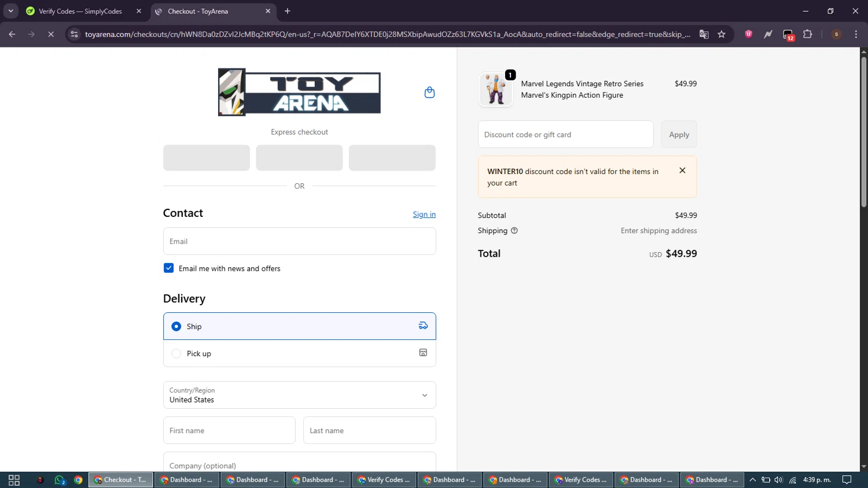The width and height of the screenshot is (868, 488).
Task: Click the third express checkout button
Action: point(392,158)
